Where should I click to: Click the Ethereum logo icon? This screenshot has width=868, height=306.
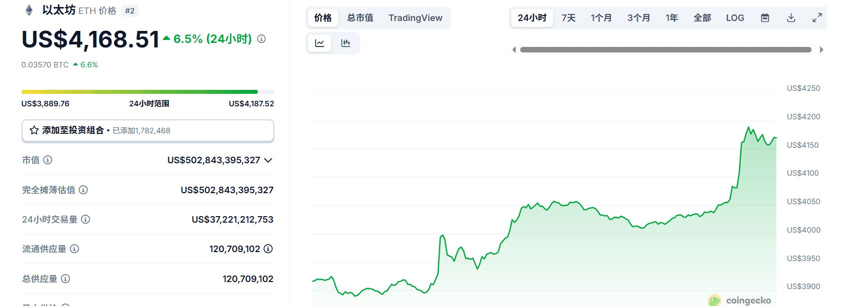click(x=29, y=10)
